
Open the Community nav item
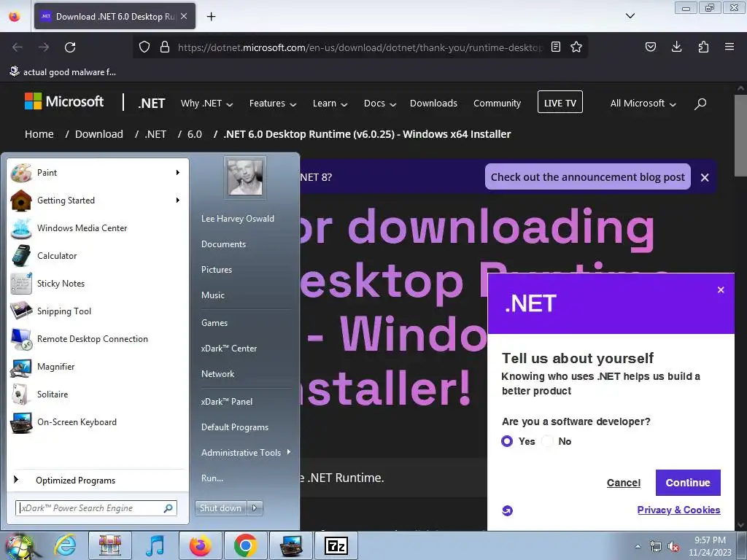497,104
